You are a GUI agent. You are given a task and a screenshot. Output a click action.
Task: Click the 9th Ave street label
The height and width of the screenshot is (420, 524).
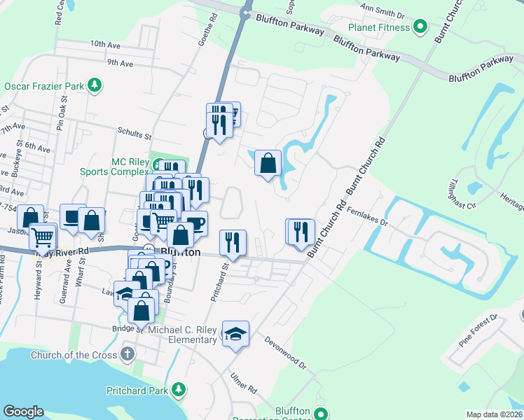[120, 62]
